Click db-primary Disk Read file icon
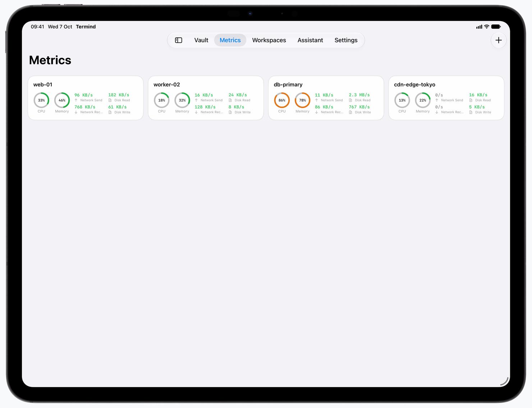 coord(350,100)
